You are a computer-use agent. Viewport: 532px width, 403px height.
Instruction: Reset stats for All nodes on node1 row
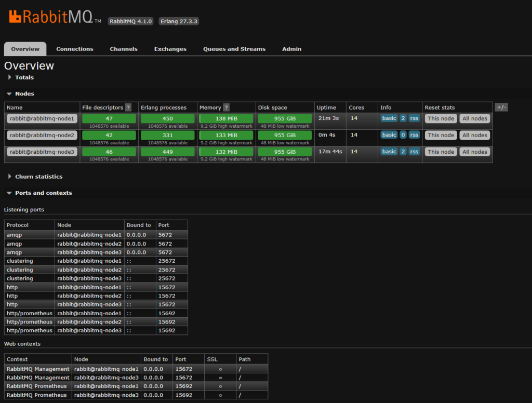[475, 118]
